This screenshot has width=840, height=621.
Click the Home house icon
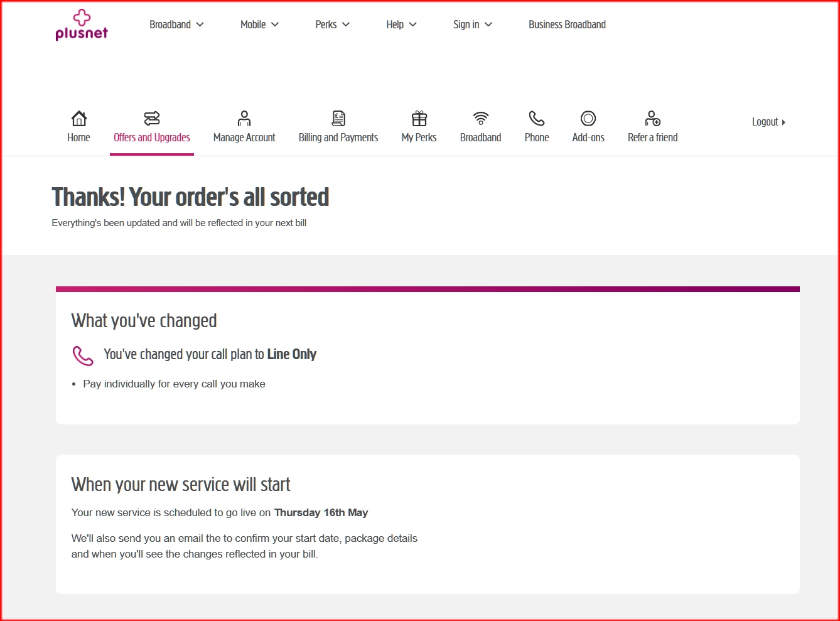(78, 118)
